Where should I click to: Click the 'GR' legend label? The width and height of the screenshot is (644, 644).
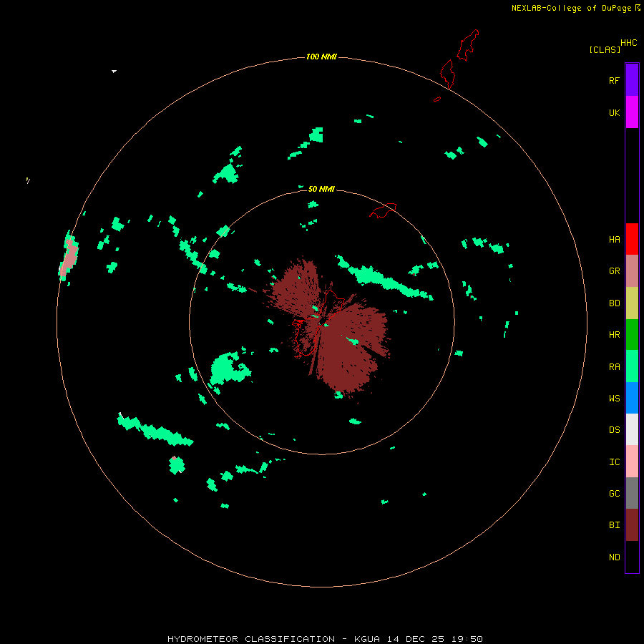click(x=614, y=271)
